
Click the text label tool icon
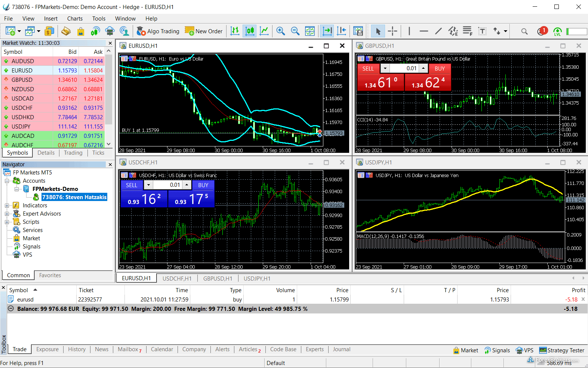coord(482,31)
